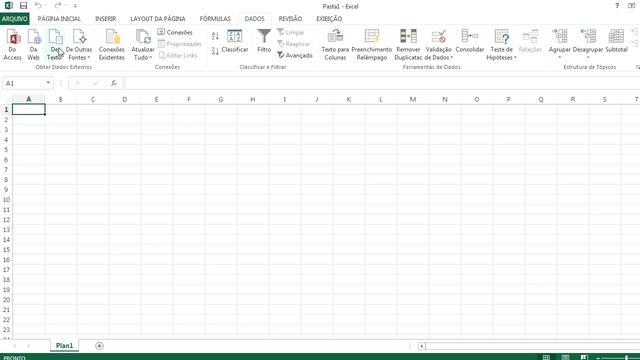Click the Name Box showing A1
Viewport: 640px width, 360px height.
[x=24, y=83]
